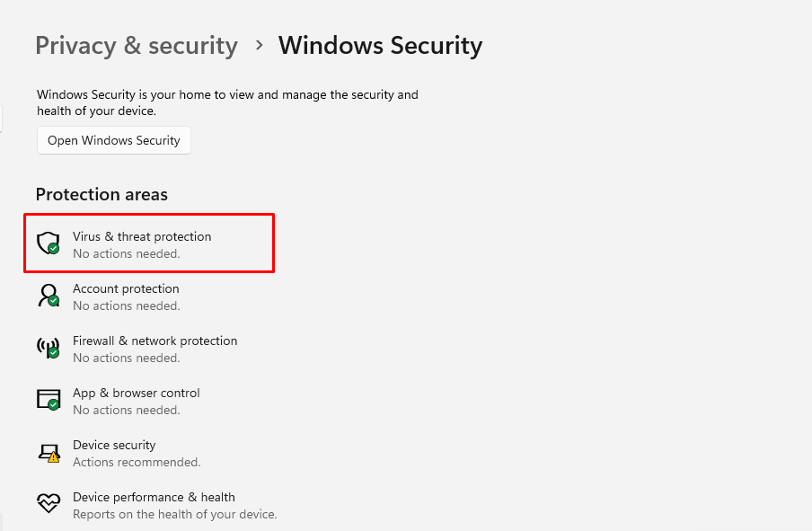Select Device performance & health label
The image size is (812, 531).
(x=154, y=497)
